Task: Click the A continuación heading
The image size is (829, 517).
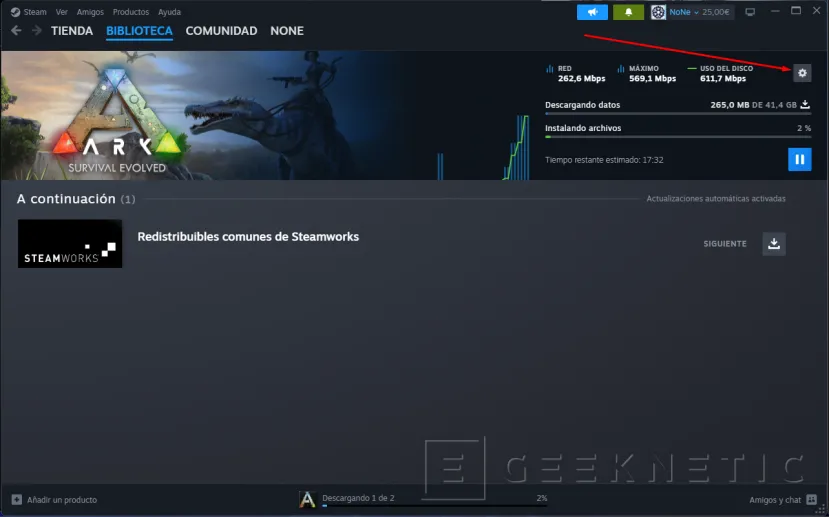Action: tap(66, 199)
